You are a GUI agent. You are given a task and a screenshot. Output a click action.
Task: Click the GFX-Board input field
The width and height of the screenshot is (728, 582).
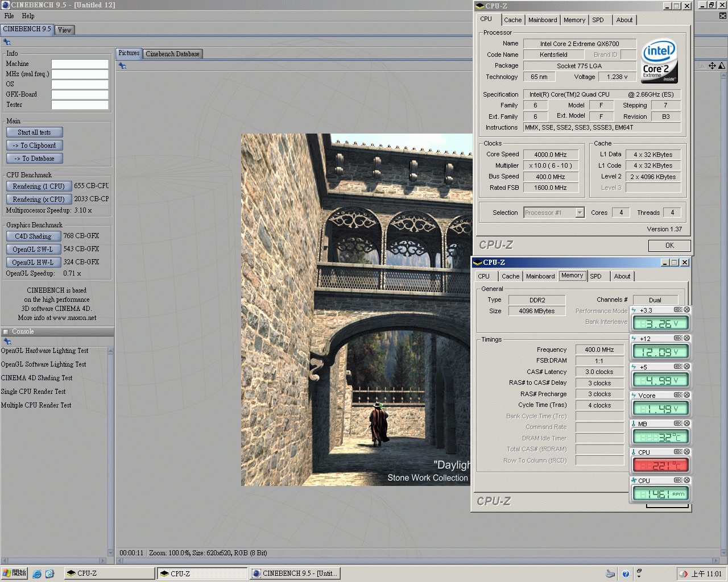pyautogui.click(x=80, y=94)
